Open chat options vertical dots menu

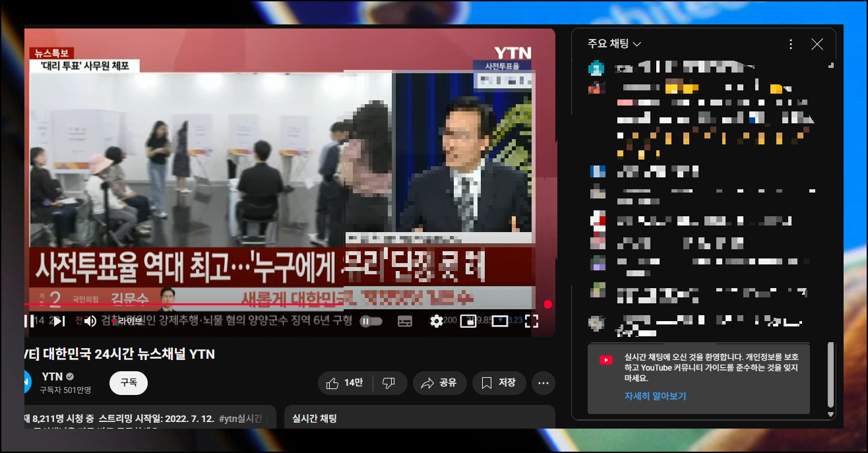pos(791,44)
